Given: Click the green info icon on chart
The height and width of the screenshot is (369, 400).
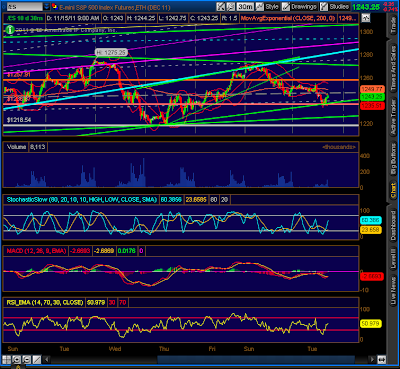Looking at the screenshot, I should click(10, 30).
